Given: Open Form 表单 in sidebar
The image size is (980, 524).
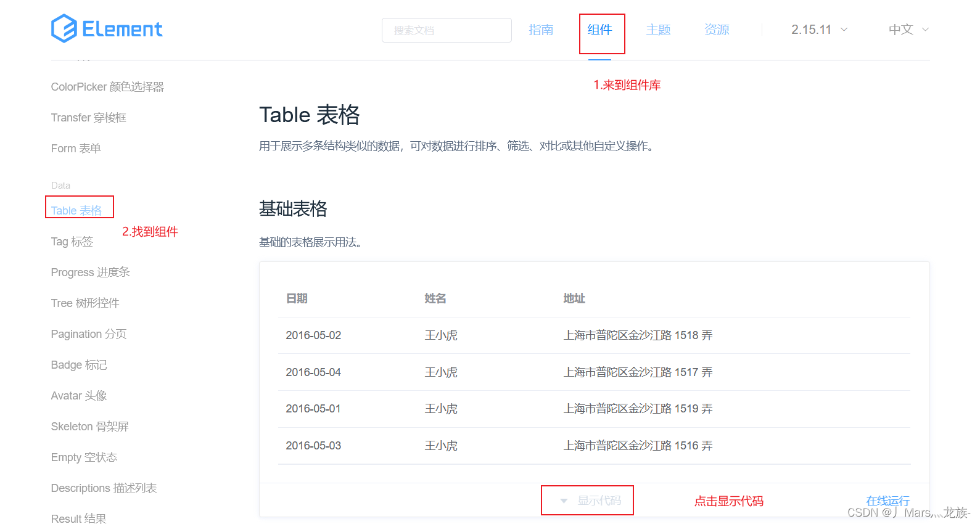Looking at the screenshot, I should tap(76, 149).
